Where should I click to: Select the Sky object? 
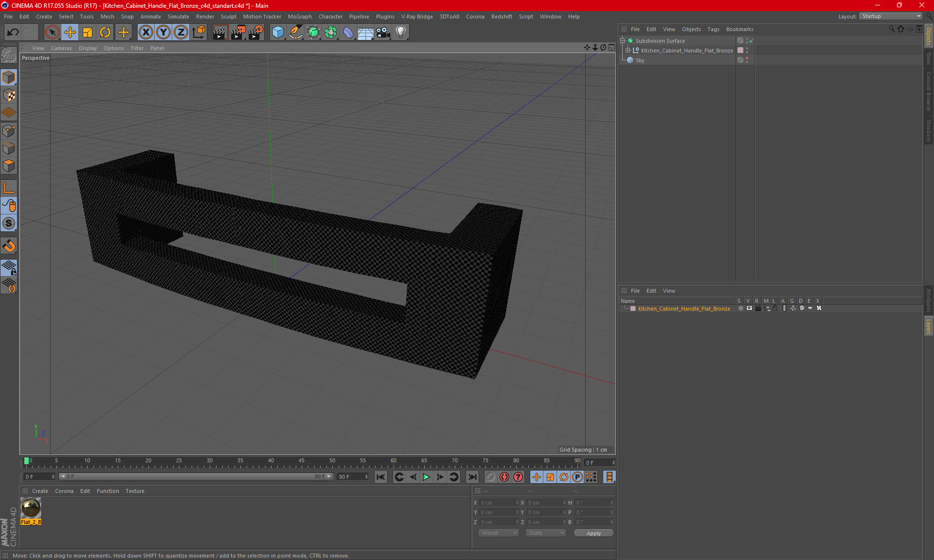639,60
